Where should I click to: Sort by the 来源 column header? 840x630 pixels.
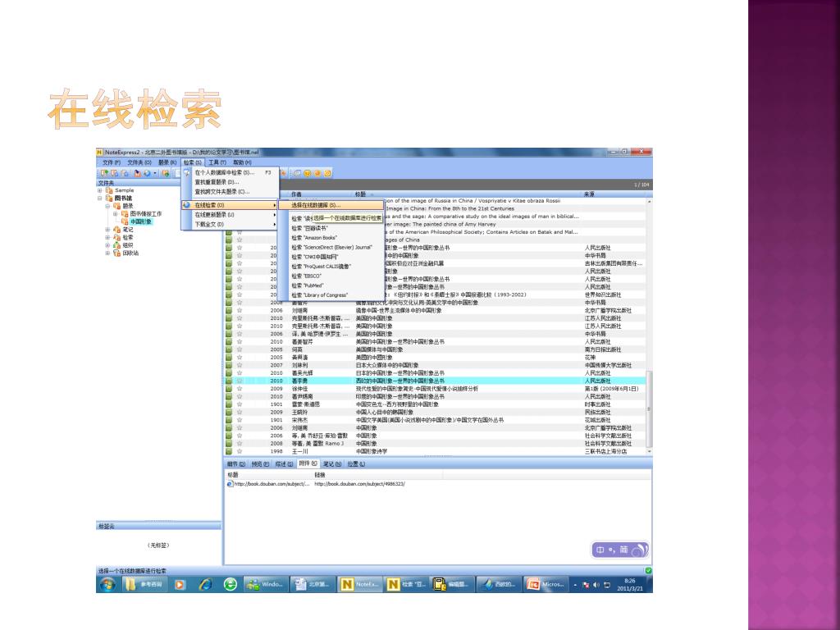(614, 194)
